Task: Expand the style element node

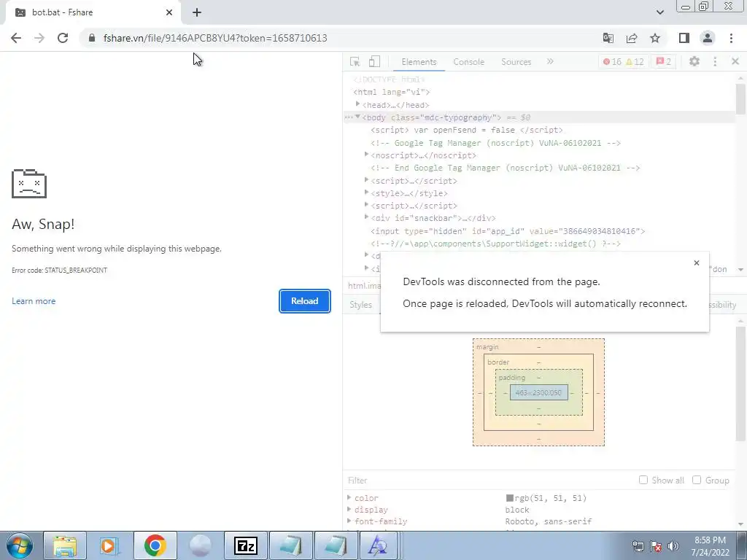Action: click(366, 192)
